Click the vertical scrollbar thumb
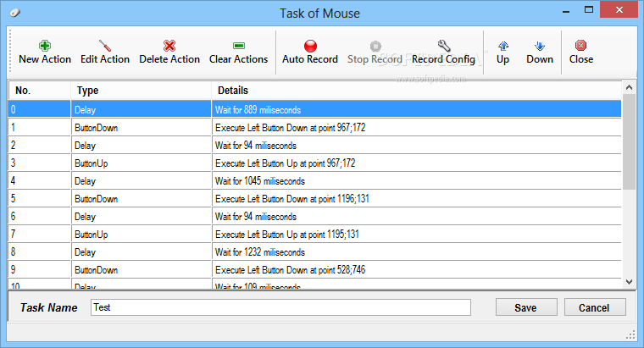The image size is (644, 348). tap(629, 141)
